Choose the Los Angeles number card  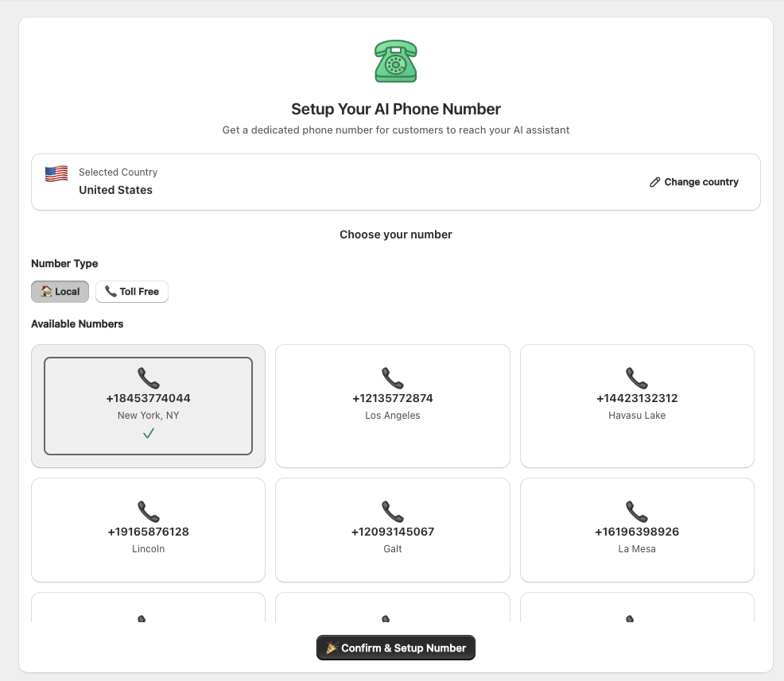coord(393,406)
